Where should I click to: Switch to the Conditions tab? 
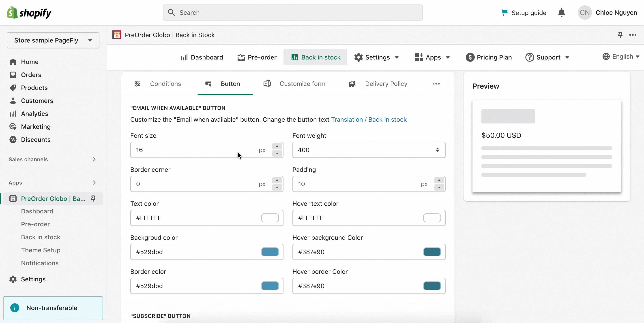158,84
